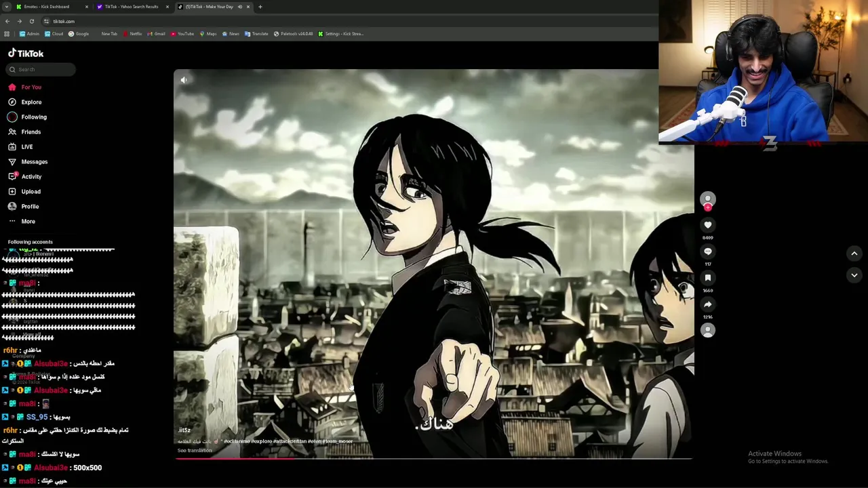Click the TikTok logo
The height and width of the screenshot is (488, 868).
pyautogui.click(x=26, y=53)
